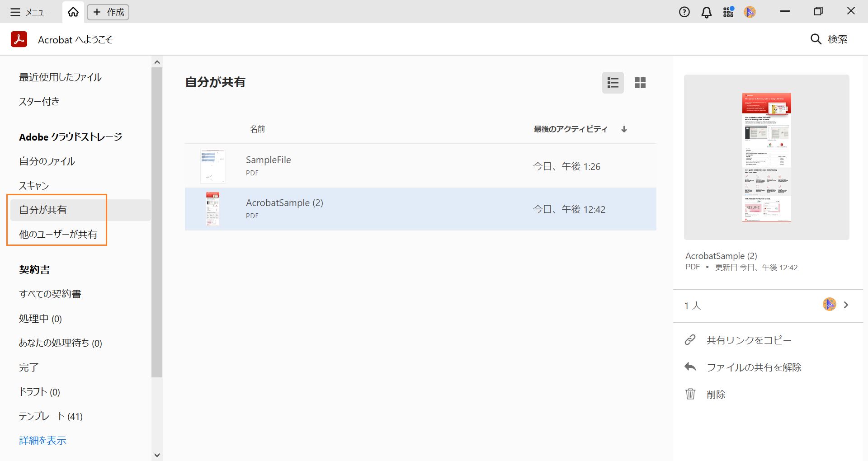
Task: Open the notifications bell
Action: (x=706, y=12)
